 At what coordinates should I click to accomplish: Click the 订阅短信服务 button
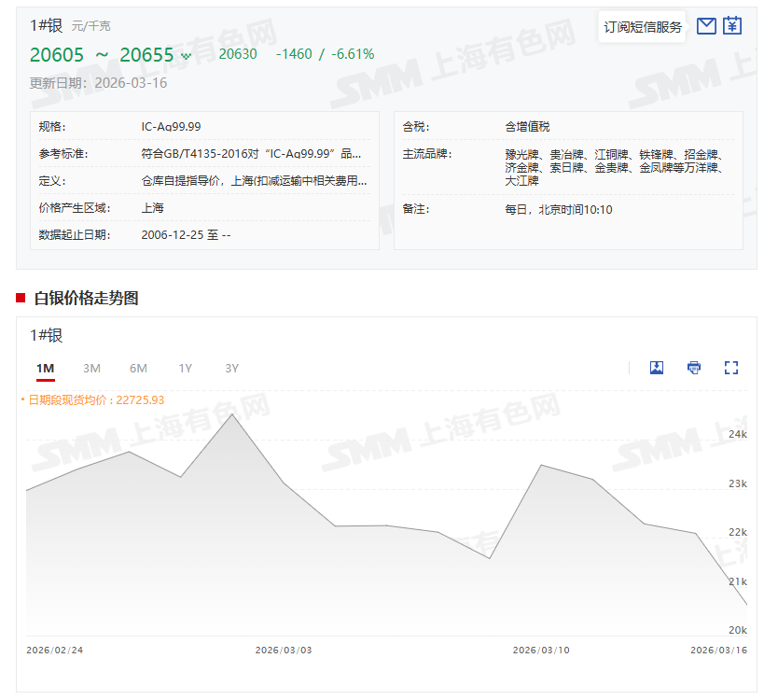643,27
